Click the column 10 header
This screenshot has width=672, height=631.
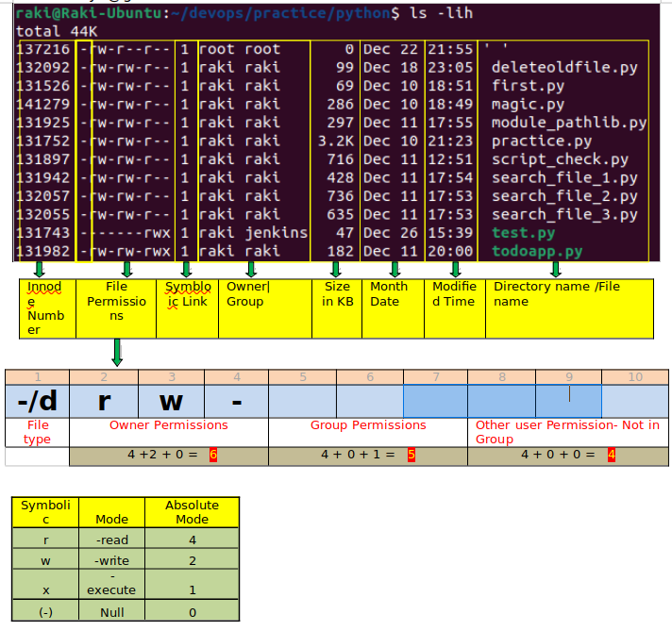[x=635, y=377]
